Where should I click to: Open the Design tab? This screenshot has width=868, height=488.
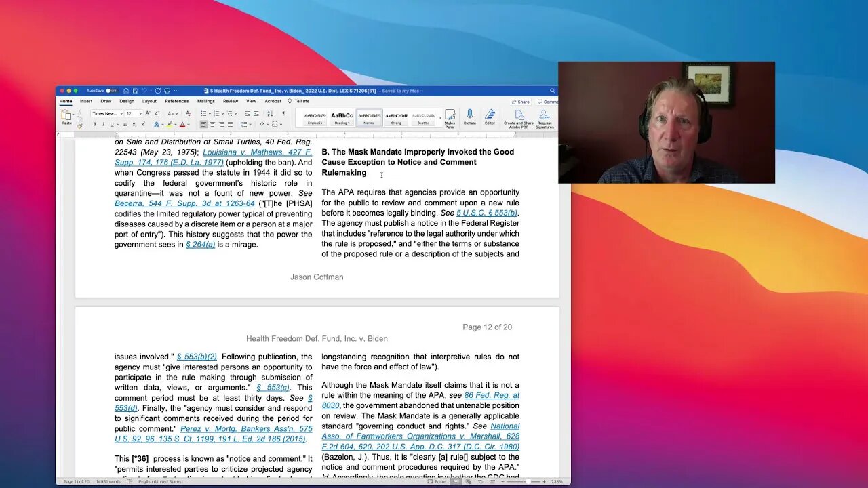(127, 101)
